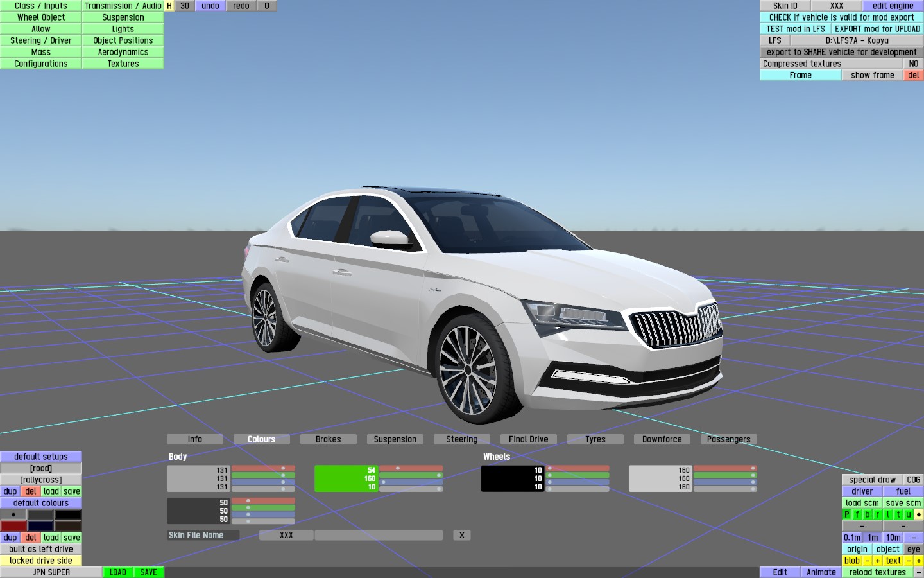Screen dimensions: 924x578
Task: Open the Class / Inputs menu
Action: [41, 6]
